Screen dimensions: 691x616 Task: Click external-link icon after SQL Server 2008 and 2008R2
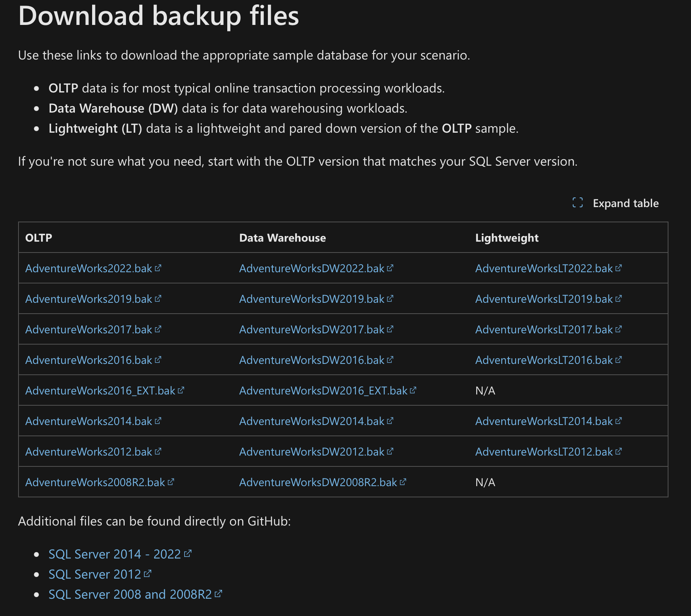218,594
